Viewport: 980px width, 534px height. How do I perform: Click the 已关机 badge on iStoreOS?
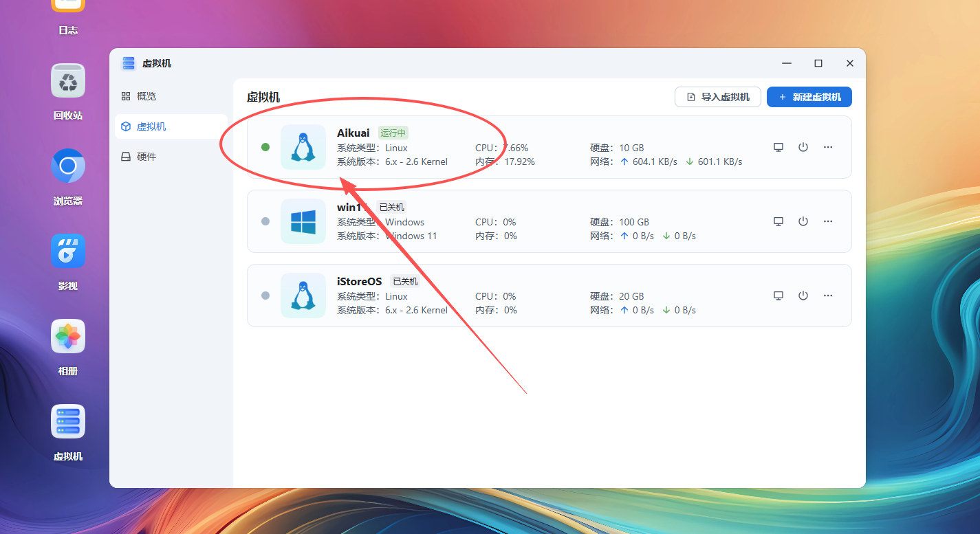(x=404, y=281)
